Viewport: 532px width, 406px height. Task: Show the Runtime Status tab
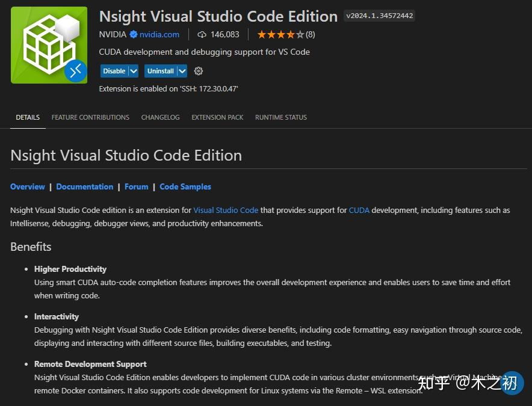point(280,117)
